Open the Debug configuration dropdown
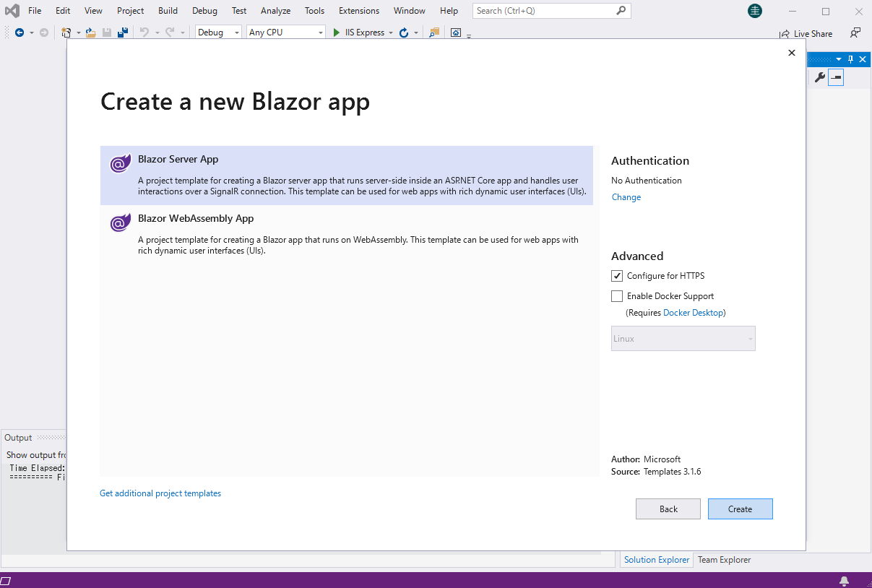 pos(217,32)
